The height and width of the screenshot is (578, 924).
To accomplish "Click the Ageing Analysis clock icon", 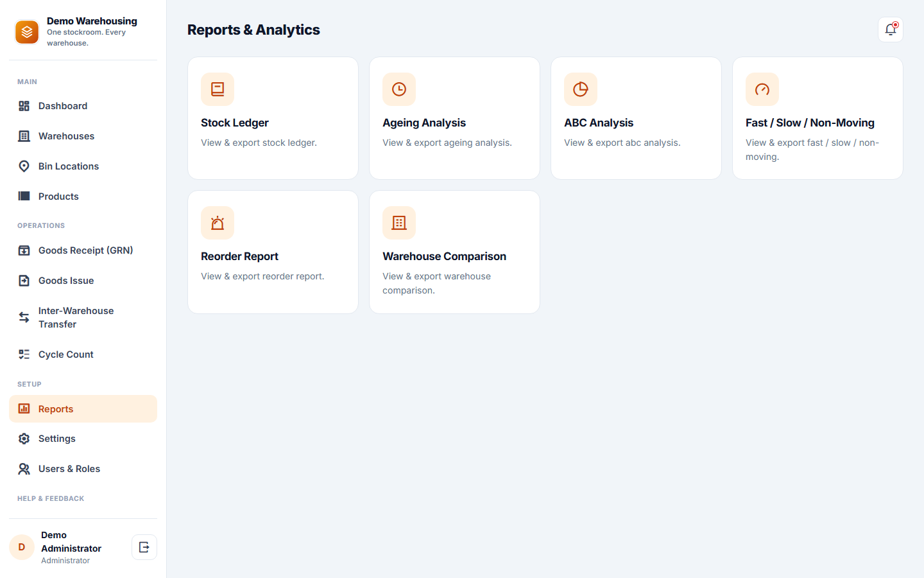I will 399,89.
